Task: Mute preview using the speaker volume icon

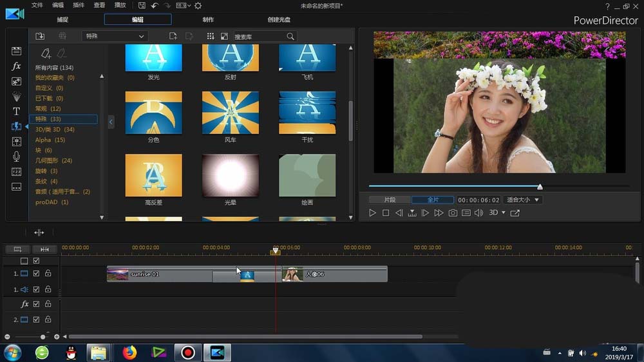Action: 478,213
